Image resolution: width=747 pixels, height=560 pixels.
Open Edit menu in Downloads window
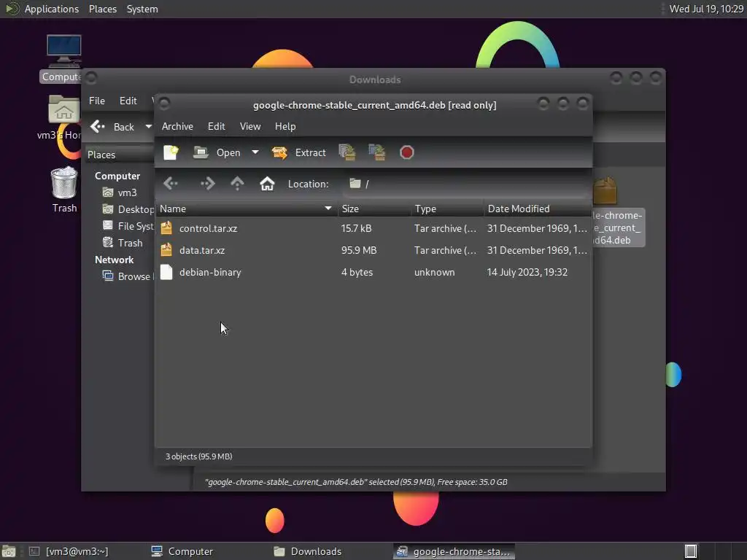(x=128, y=101)
